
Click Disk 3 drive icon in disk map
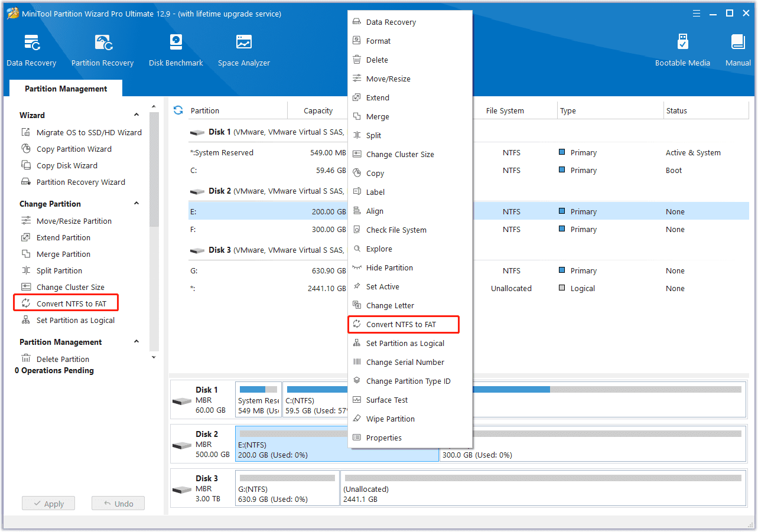point(181,489)
